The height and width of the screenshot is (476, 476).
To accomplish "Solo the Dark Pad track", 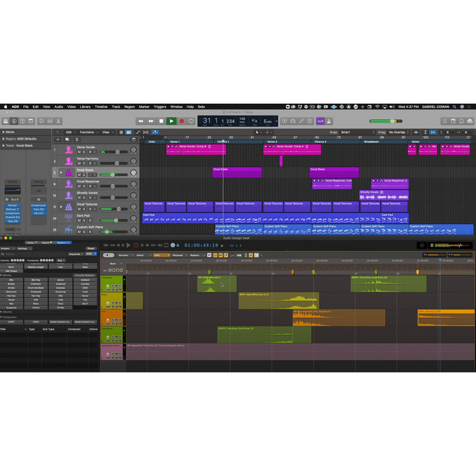I will (x=84, y=221).
